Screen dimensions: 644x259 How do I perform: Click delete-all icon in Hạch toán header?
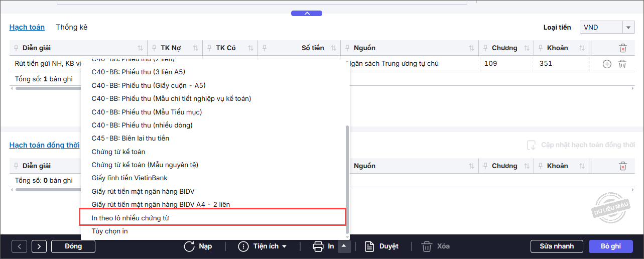[x=622, y=48]
